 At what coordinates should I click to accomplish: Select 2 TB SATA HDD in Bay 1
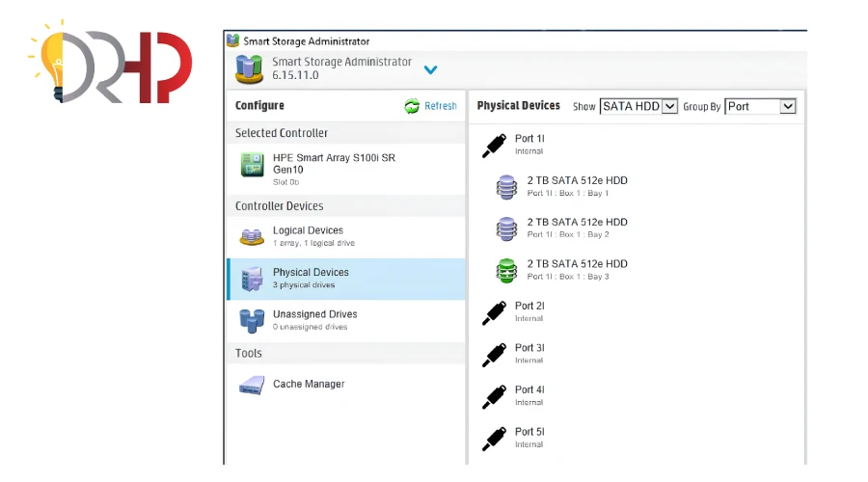click(x=578, y=180)
